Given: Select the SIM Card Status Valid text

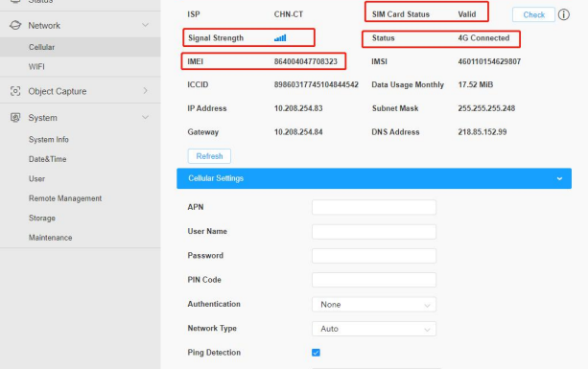Looking at the screenshot, I should click(x=467, y=14).
